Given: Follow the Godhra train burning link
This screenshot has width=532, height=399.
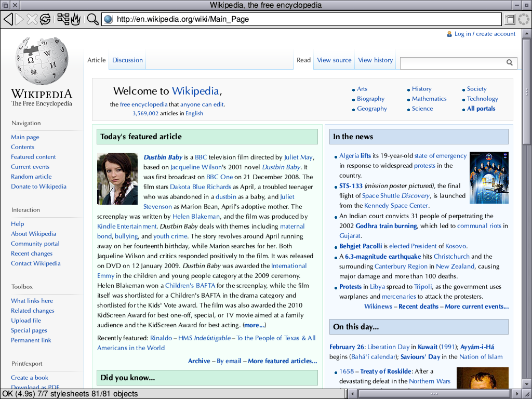Looking at the screenshot, I should point(386,226).
